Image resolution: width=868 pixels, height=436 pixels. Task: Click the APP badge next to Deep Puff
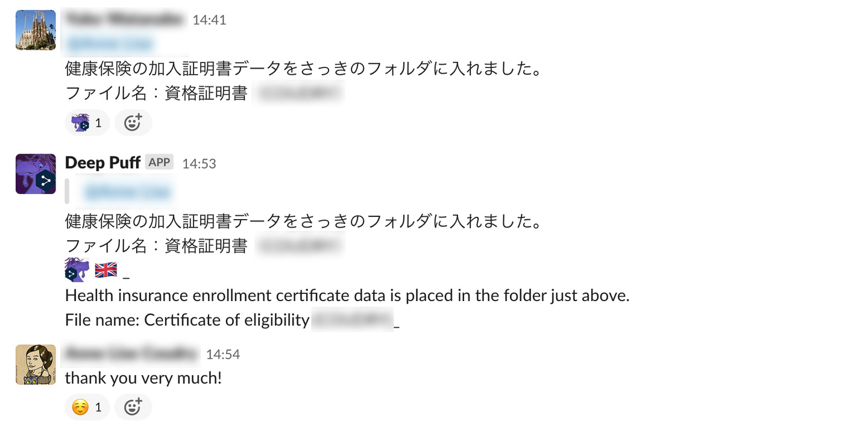[159, 163]
